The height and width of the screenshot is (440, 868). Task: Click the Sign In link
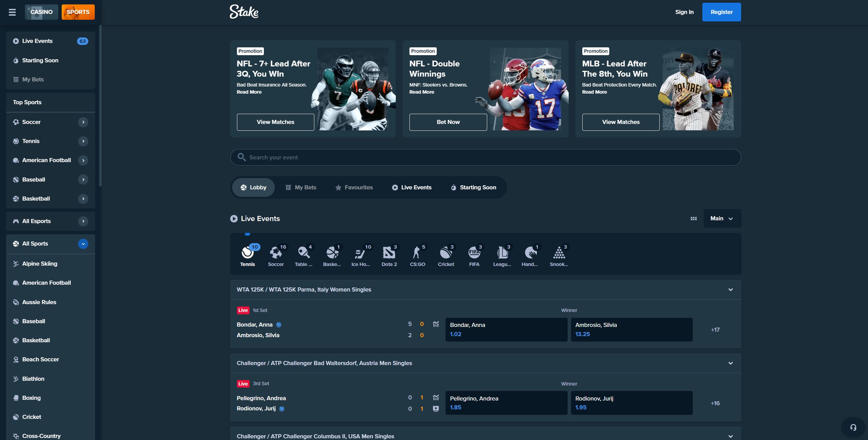(684, 12)
